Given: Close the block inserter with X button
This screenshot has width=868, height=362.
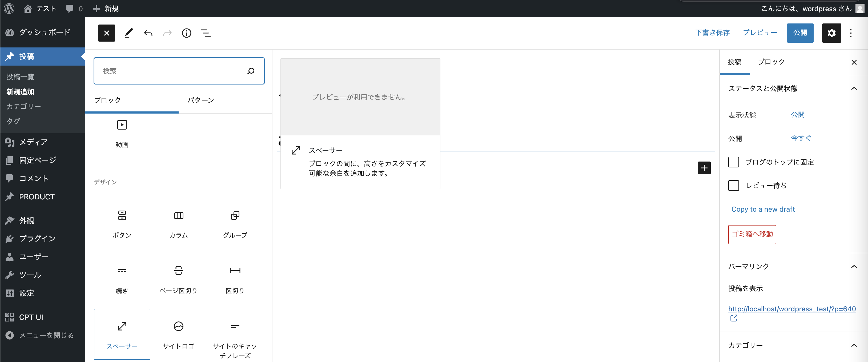Looking at the screenshot, I should 106,33.
